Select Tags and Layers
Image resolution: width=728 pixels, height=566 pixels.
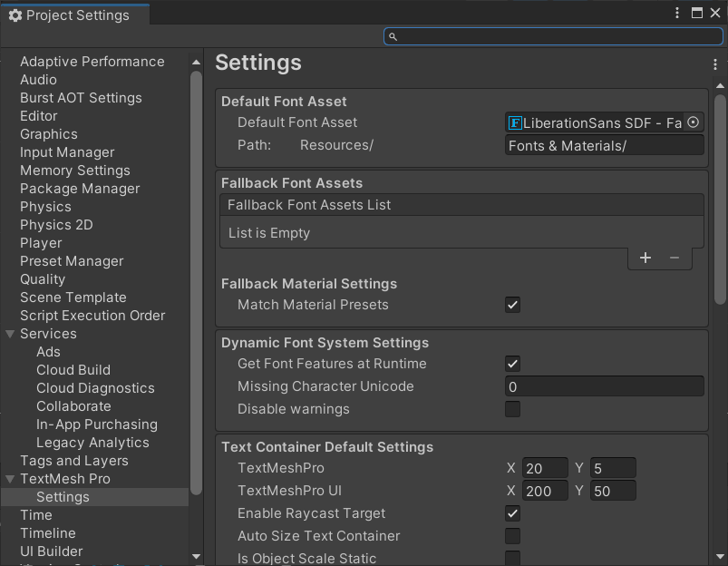(x=73, y=460)
